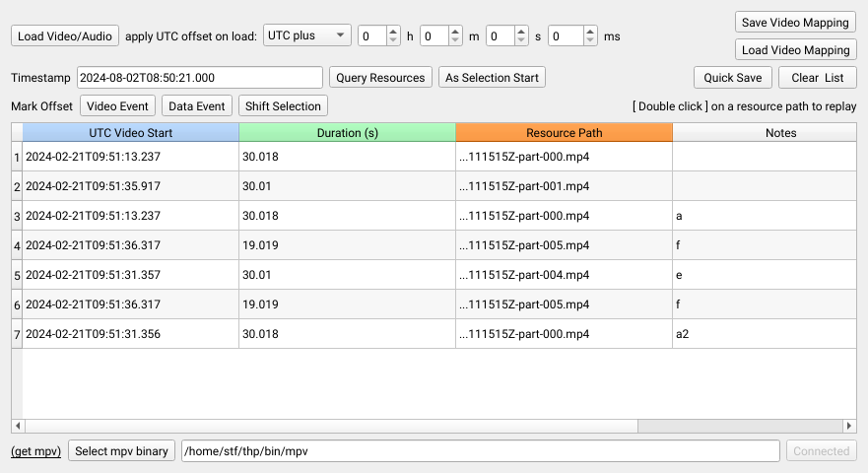Screen dimensions: 868x473
Task: Focus the milliseconds offset field
Action: [566, 36]
